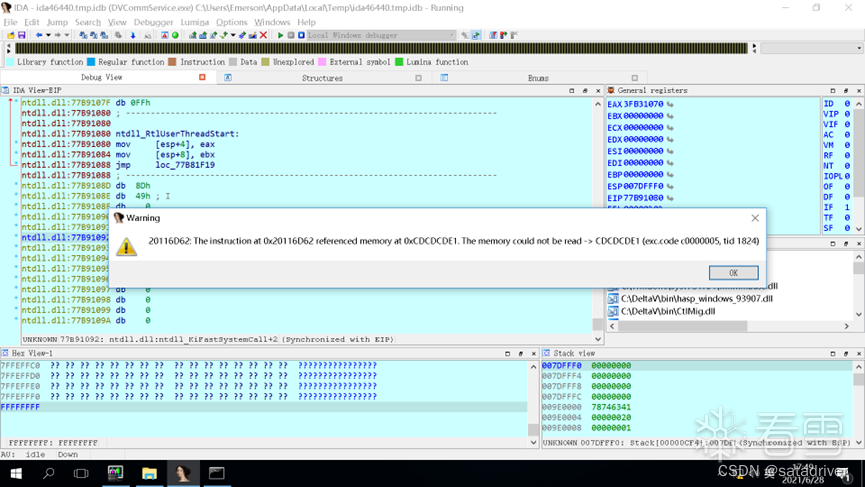Click the IF flag value 1
This screenshot has width=865, height=487.
(x=847, y=207)
